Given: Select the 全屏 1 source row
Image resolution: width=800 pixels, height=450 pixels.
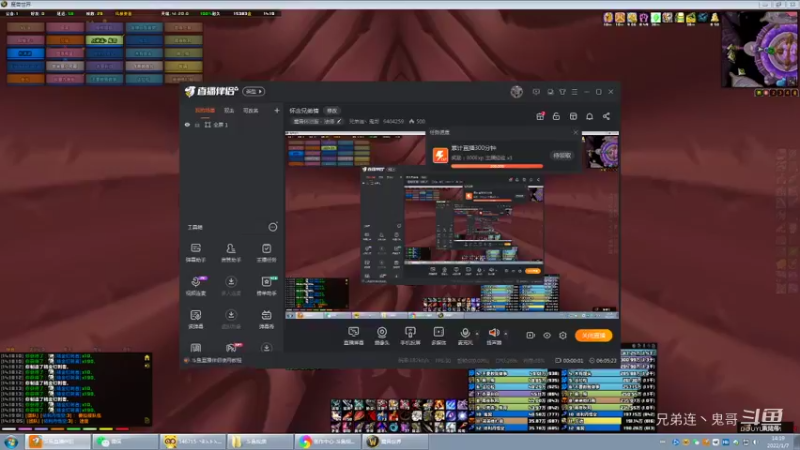Looking at the screenshot, I should [232, 124].
